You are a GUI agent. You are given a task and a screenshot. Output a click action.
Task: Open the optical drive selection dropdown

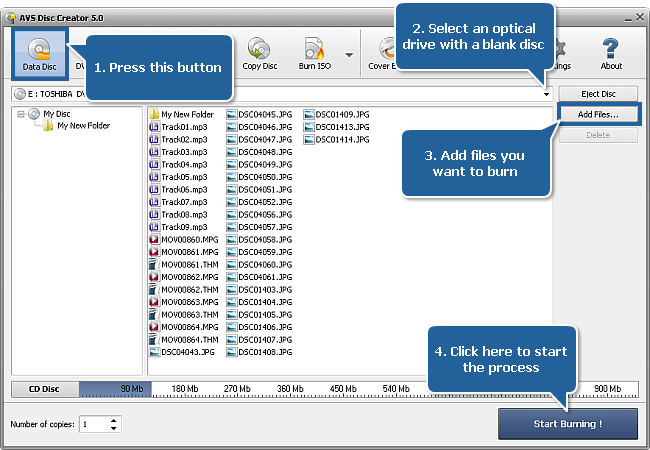tap(546, 94)
